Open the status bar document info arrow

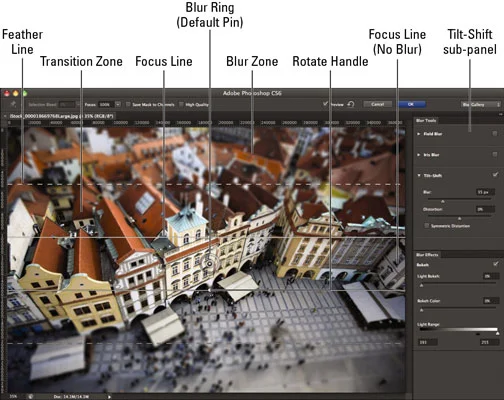pos(109,397)
